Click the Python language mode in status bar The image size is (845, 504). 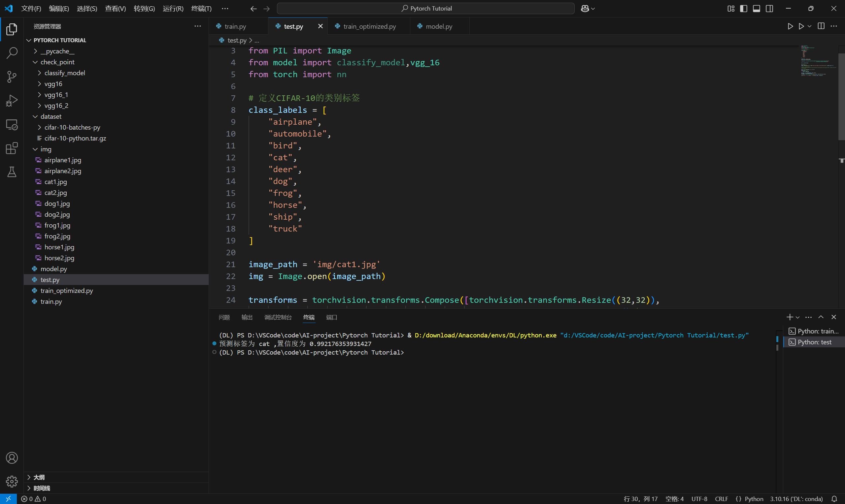pyautogui.click(x=754, y=499)
